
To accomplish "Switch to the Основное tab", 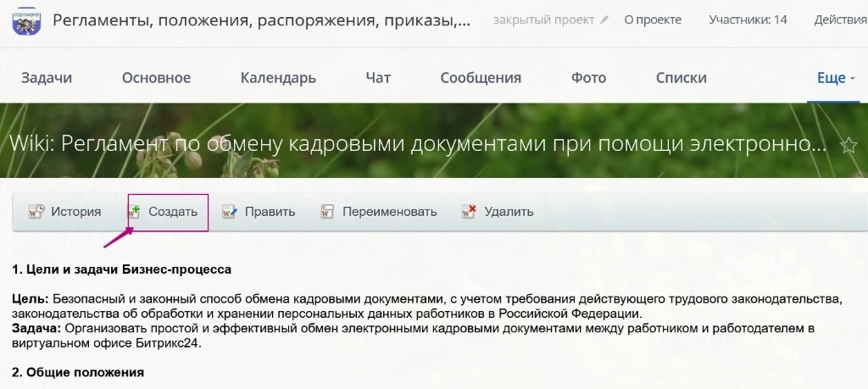I will [x=156, y=78].
